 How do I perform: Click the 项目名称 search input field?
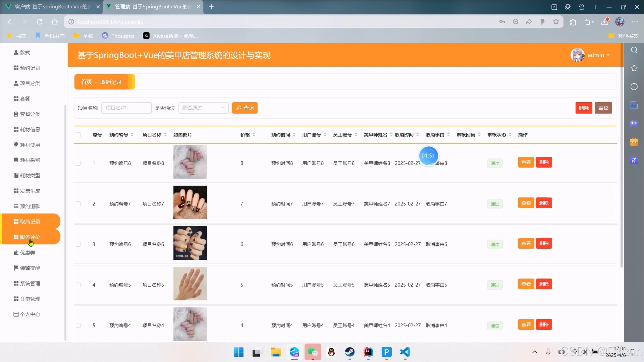pyautogui.click(x=126, y=108)
